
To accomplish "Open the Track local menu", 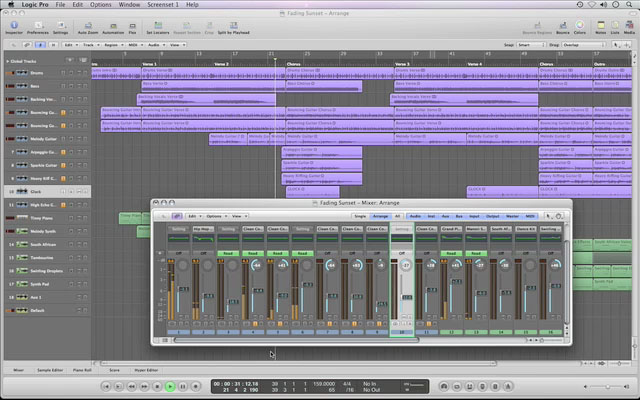I will 91,45.
